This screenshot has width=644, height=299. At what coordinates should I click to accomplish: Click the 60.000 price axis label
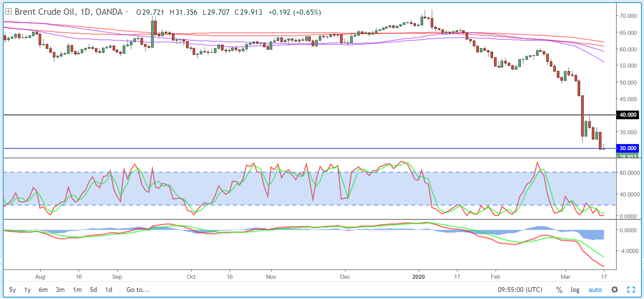pos(628,49)
